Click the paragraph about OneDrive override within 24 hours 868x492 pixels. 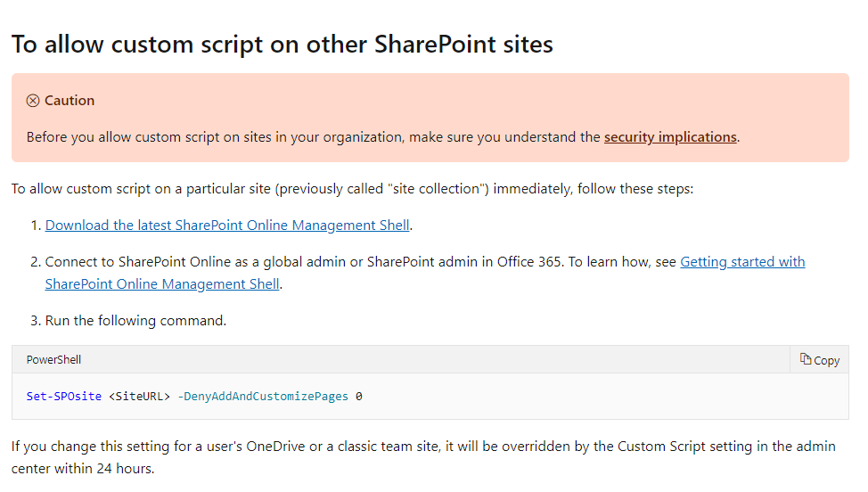(423, 457)
